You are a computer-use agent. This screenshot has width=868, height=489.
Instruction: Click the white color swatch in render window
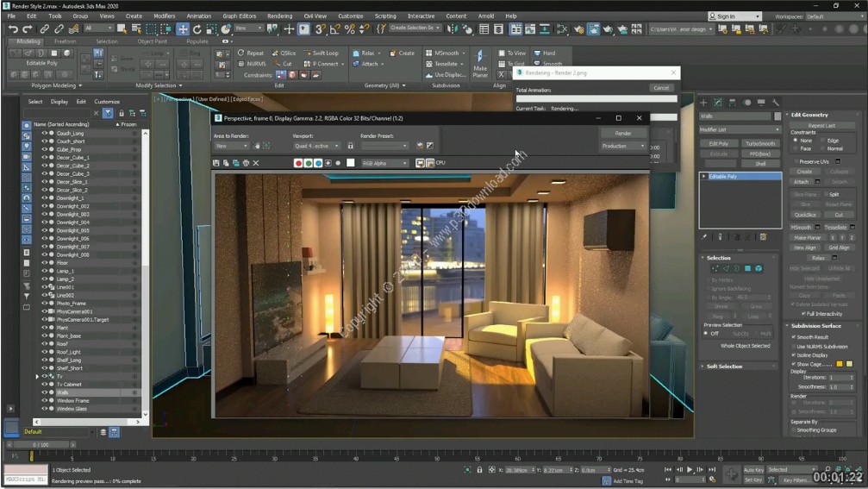(x=350, y=163)
